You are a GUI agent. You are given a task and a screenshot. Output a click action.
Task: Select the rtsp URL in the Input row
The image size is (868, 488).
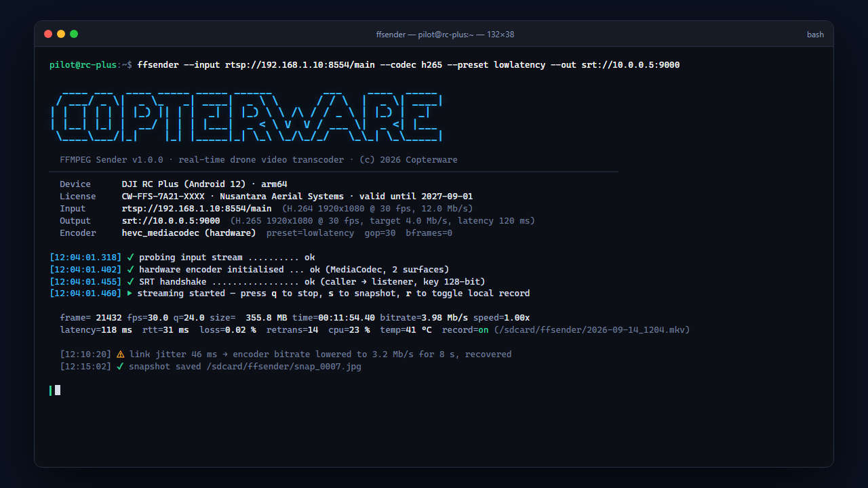(197, 209)
